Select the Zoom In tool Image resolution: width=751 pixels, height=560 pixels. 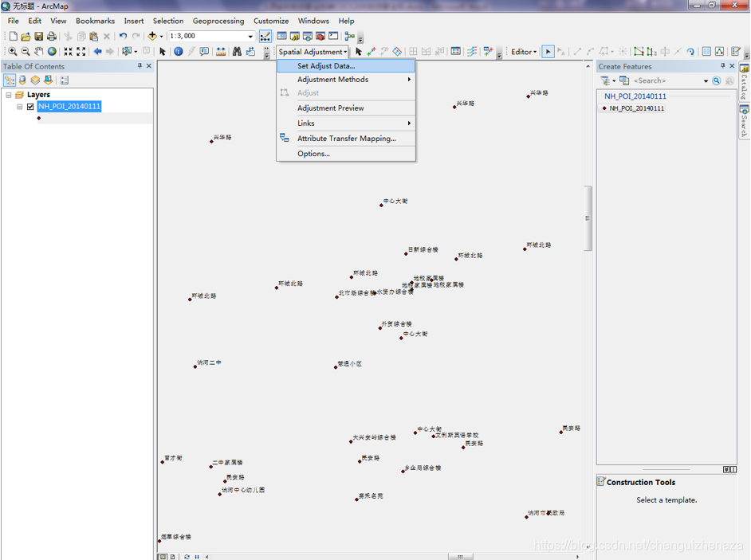tap(13, 51)
